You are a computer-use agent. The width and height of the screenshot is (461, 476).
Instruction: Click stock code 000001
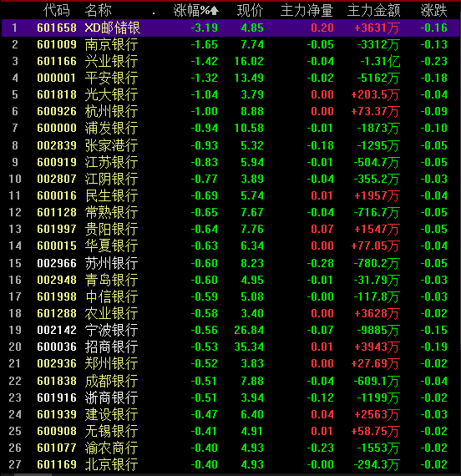(x=57, y=78)
